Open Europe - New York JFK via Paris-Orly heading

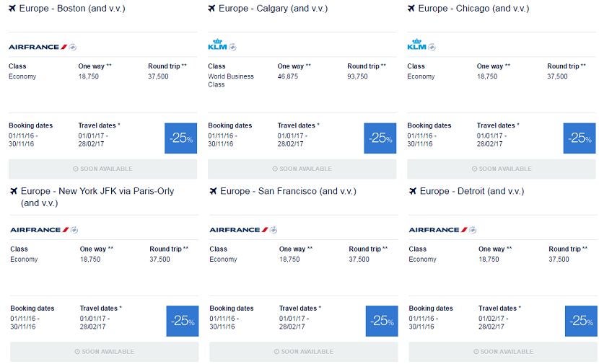click(97, 197)
